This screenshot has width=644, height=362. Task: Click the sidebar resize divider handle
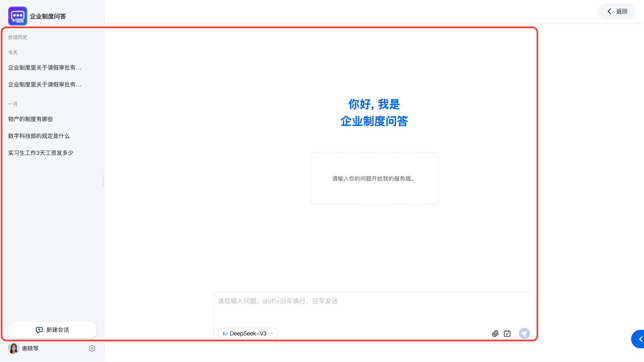(x=103, y=181)
